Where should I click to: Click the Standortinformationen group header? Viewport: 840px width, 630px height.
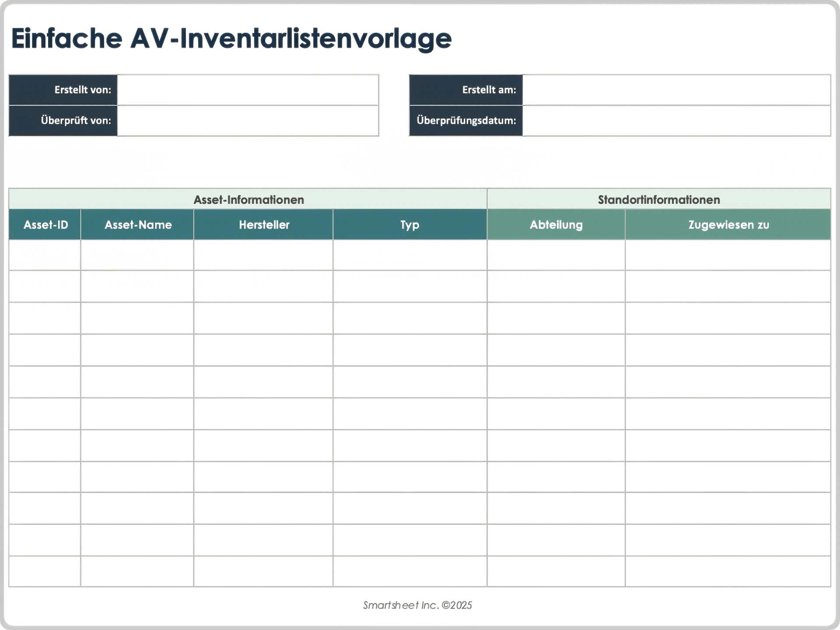(658, 199)
